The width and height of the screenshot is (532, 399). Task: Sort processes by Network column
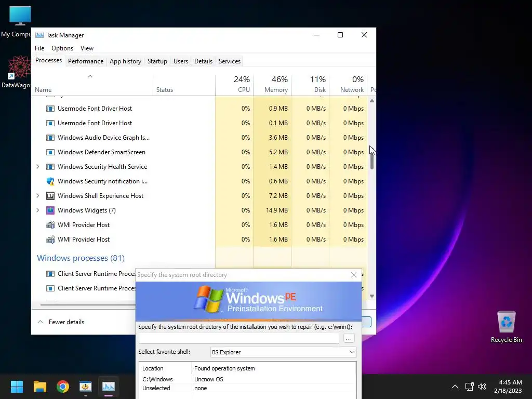point(348,85)
